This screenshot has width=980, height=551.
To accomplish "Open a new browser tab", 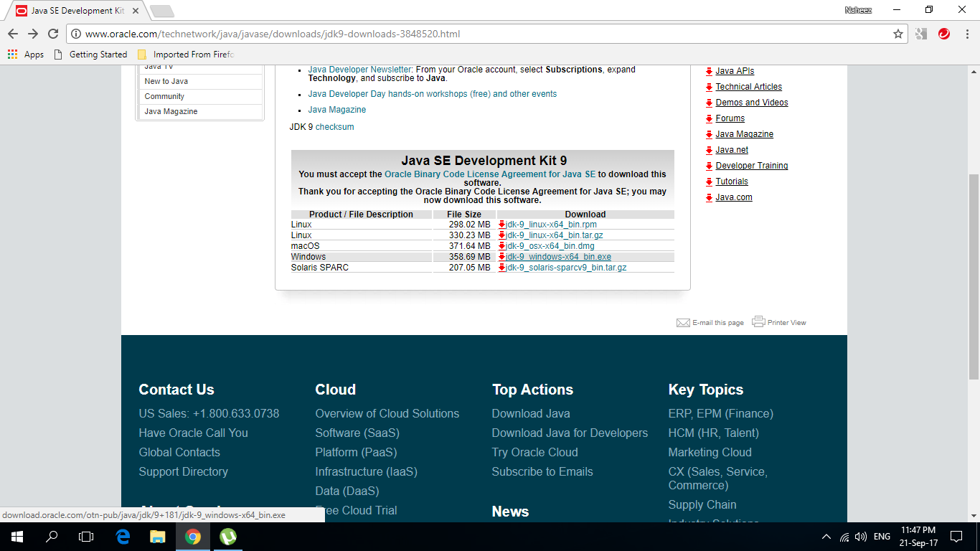I will 162,11.
